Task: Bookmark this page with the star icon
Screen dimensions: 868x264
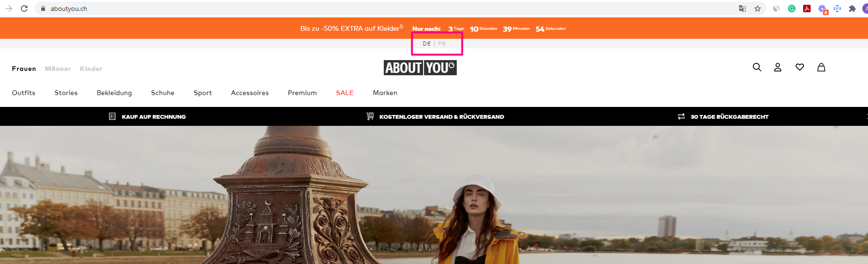Action: point(758,9)
